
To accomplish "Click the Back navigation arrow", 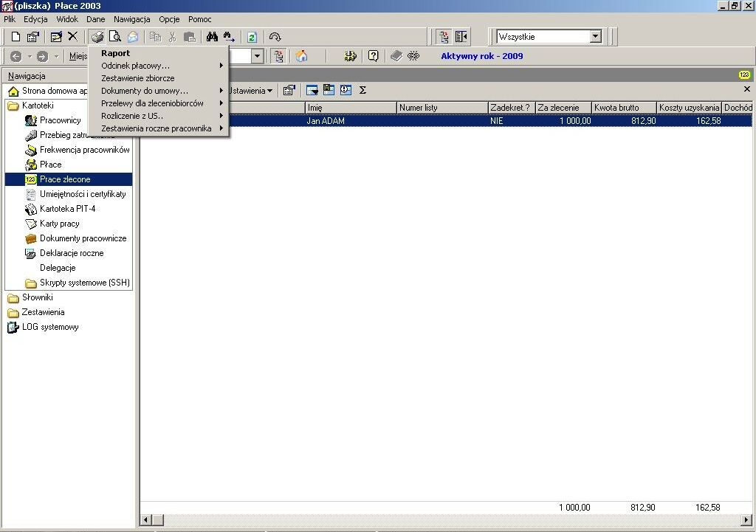I will [x=16, y=56].
